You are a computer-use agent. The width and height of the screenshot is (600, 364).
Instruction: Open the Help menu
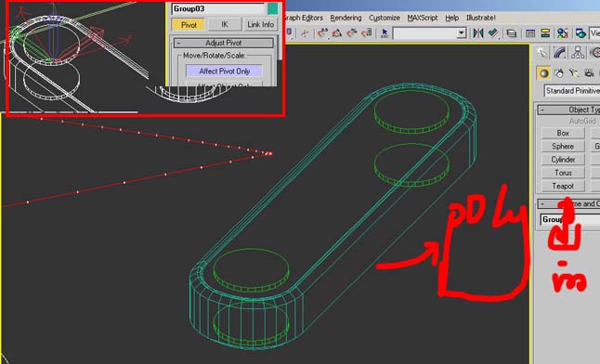(x=452, y=18)
